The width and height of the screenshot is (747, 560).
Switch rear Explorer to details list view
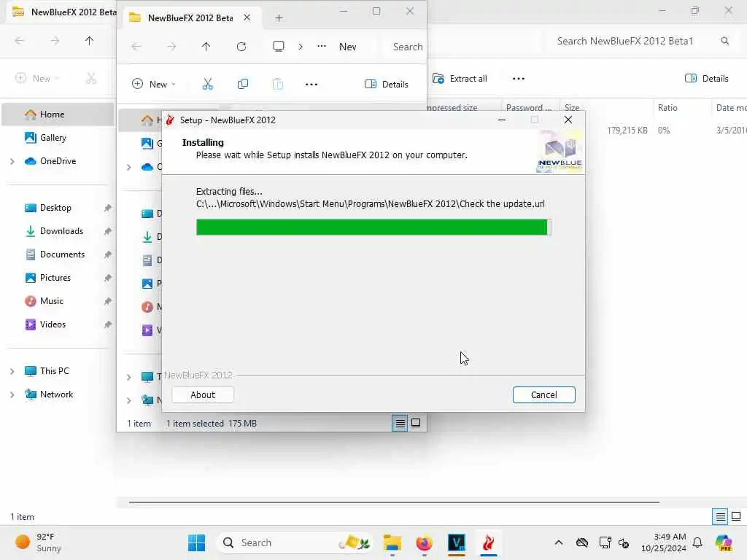720,516
